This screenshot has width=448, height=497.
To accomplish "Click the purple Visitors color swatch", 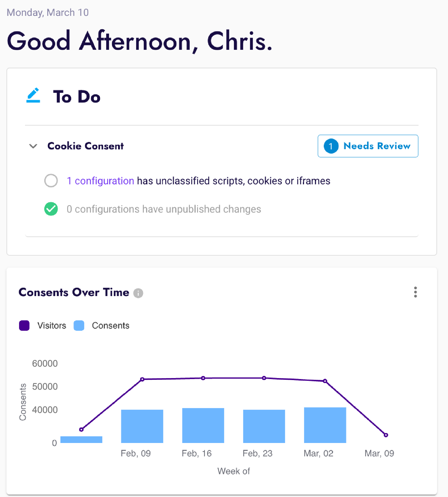I will pyautogui.click(x=24, y=326).
